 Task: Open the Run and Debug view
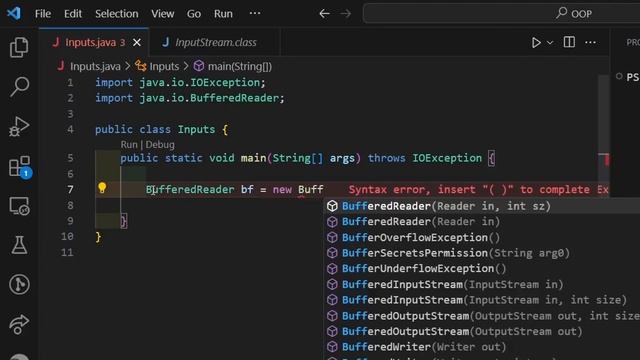click(x=19, y=127)
